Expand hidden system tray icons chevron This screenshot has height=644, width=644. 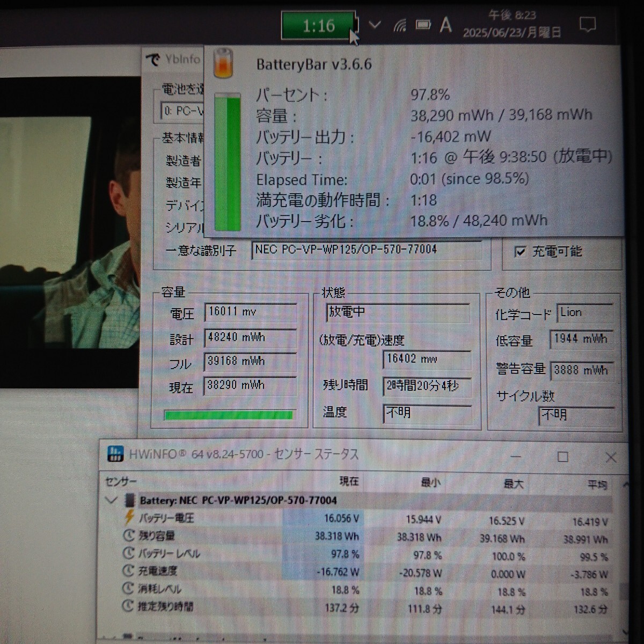pyautogui.click(x=375, y=25)
